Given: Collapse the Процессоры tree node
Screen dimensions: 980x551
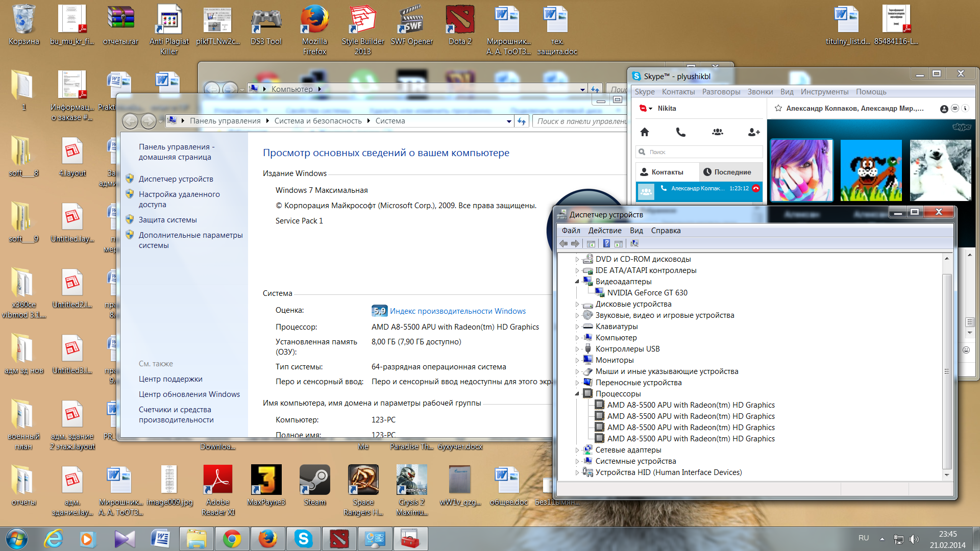Looking at the screenshot, I should [577, 394].
